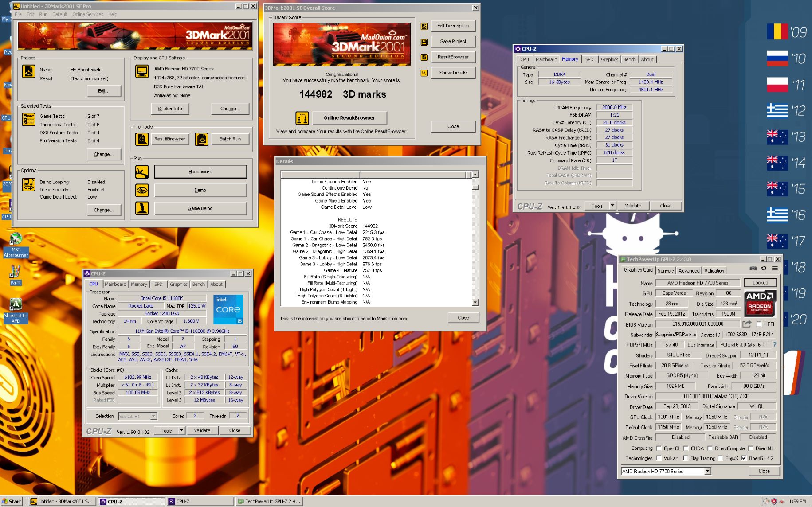Click Validate in CPU-Z Memory window

click(633, 206)
